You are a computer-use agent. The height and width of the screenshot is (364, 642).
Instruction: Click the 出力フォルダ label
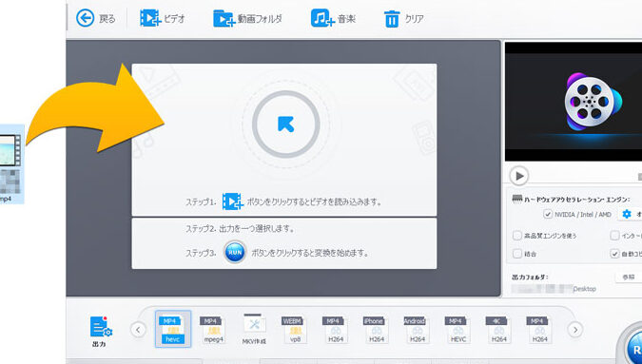530,278
